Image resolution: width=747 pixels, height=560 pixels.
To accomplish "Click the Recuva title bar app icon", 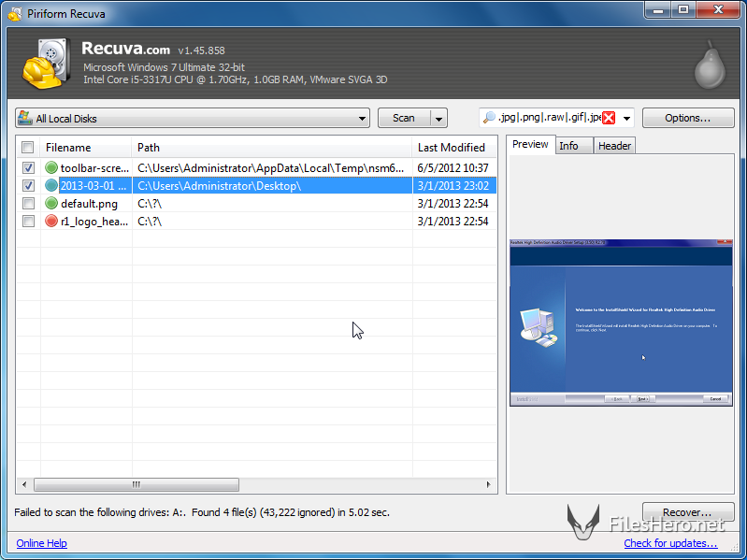I will (x=15, y=14).
